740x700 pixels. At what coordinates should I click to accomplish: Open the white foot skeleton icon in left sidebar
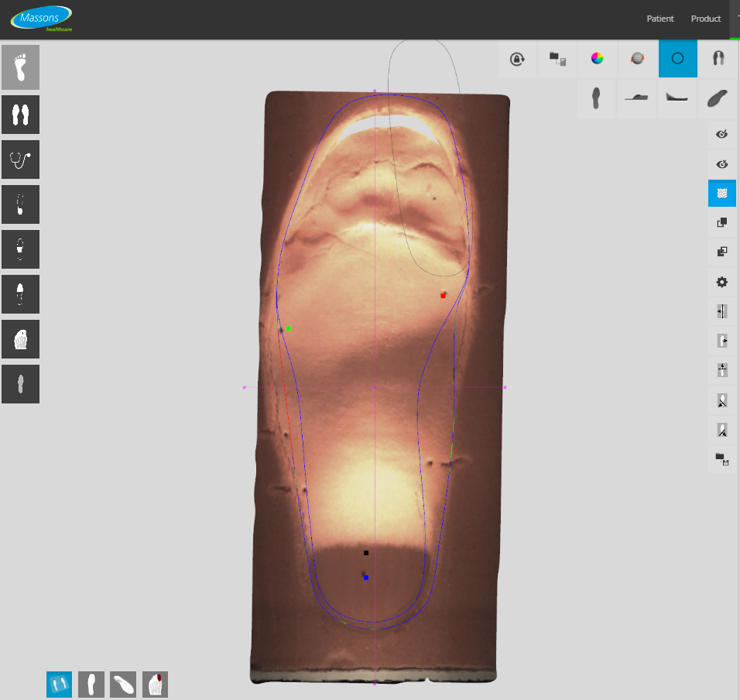[x=20, y=339]
